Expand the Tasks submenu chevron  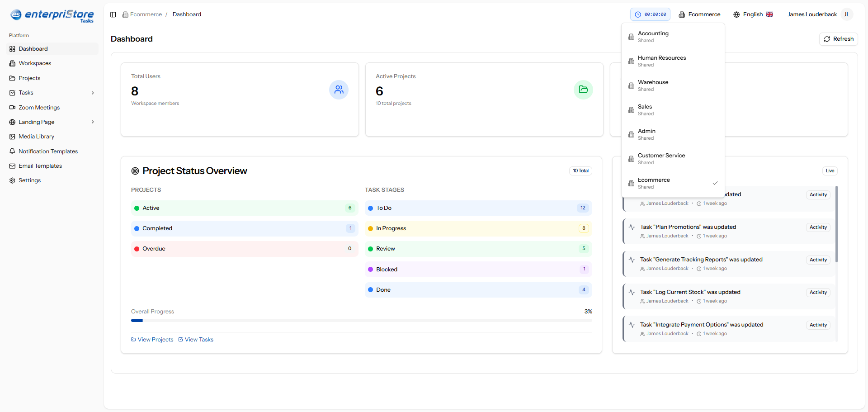tap(93, 93)
